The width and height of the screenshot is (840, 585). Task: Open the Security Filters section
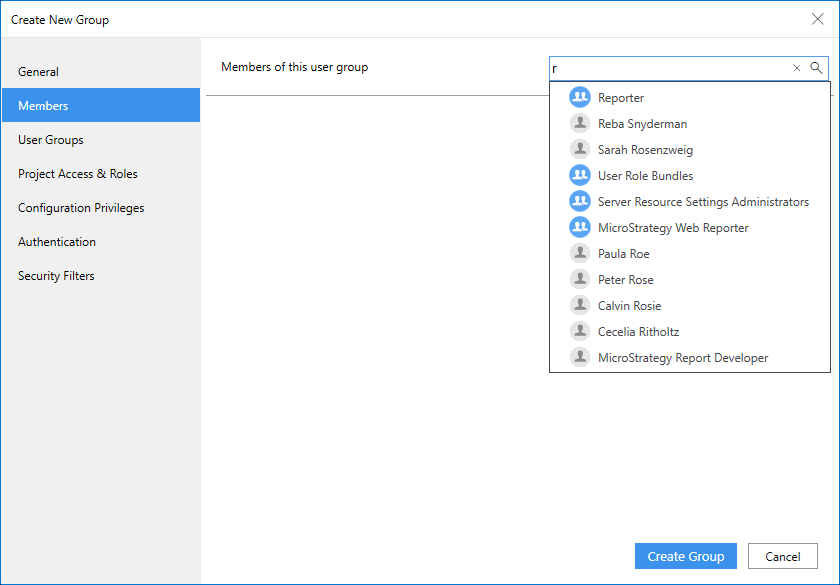56,276
